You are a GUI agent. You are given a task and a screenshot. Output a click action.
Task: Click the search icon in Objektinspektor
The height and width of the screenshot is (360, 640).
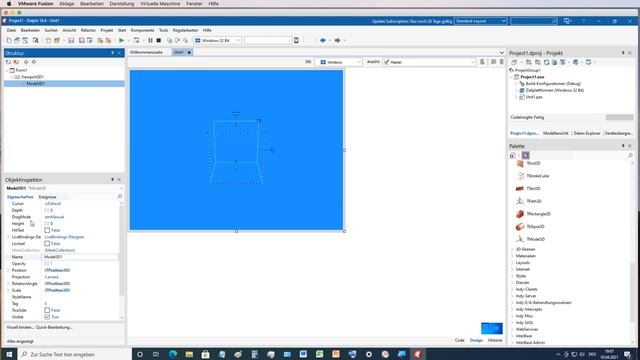point(120,197)
